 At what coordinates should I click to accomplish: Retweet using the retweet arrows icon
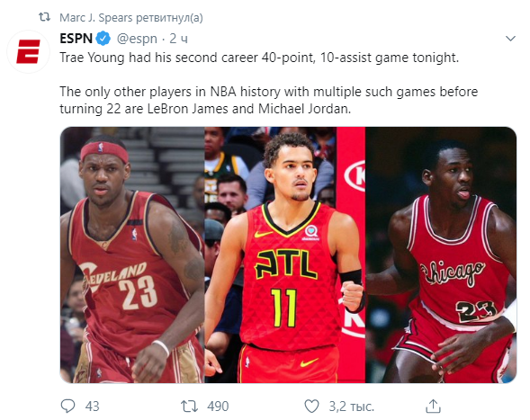pyautogui.click(x=189, y=406)
